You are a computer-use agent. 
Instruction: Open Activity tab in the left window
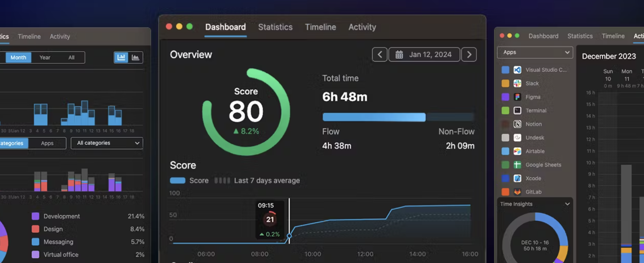point(60,36)
